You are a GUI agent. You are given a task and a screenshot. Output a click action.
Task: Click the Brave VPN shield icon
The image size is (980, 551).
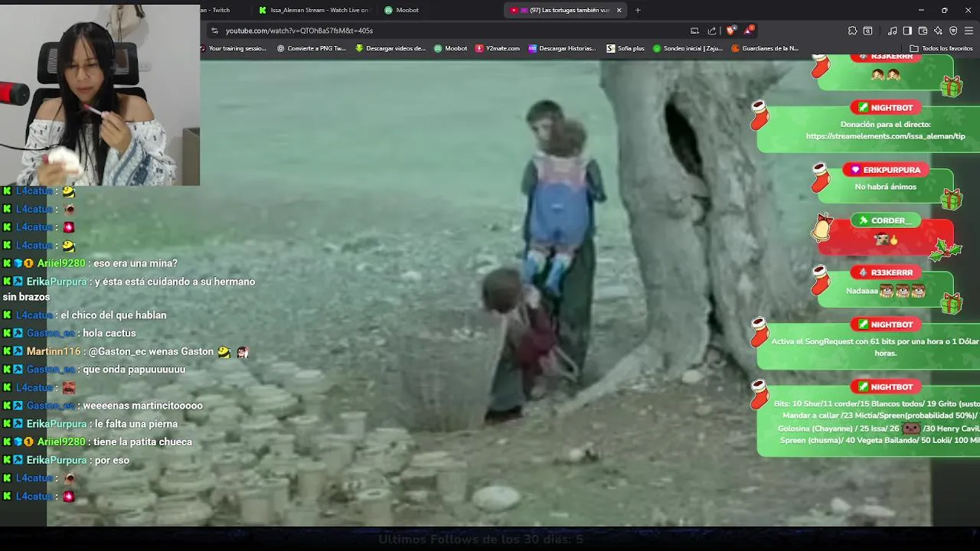[x=953, y=31]
